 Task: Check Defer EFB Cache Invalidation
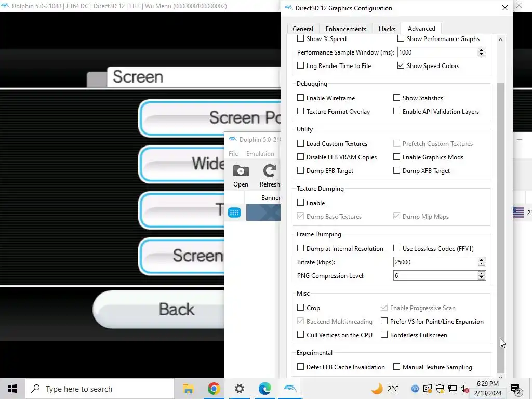click(x=301, y=367)
